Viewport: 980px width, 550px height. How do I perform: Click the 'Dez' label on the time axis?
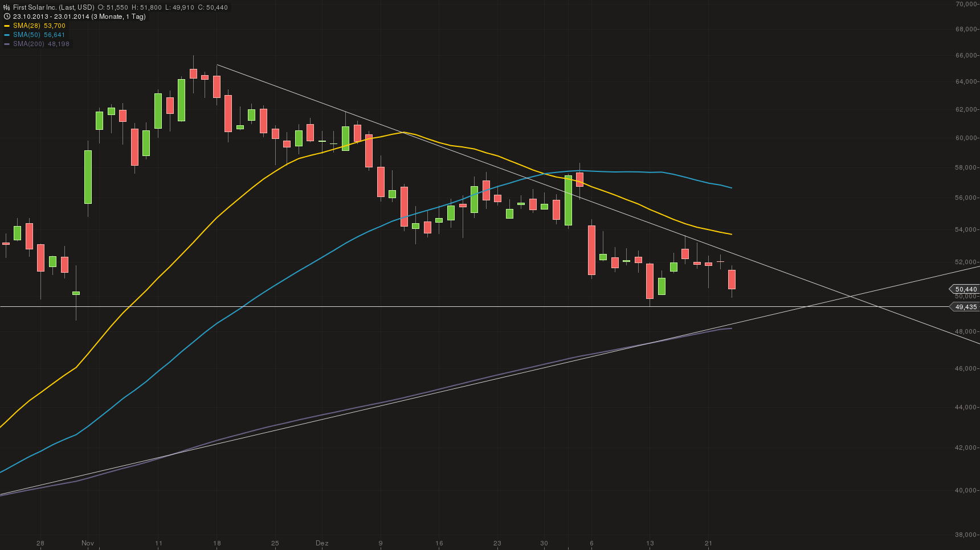pyautogui.click(x=322, y=543)
